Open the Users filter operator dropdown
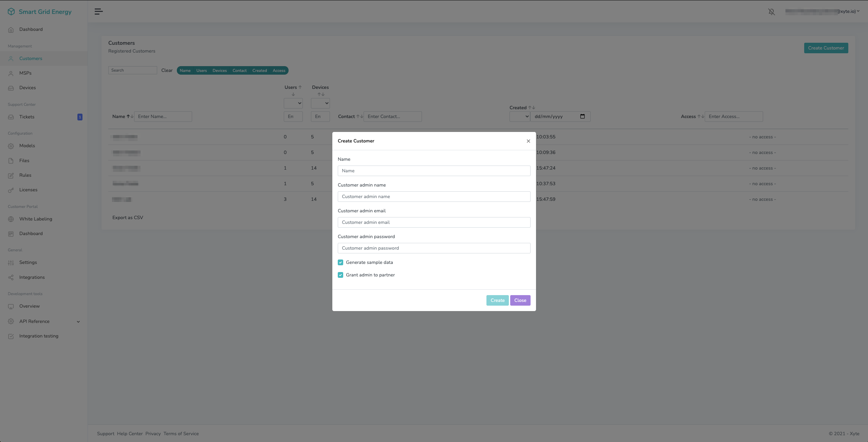The height and width of the screenshot is (442, 868). (293, 103)
